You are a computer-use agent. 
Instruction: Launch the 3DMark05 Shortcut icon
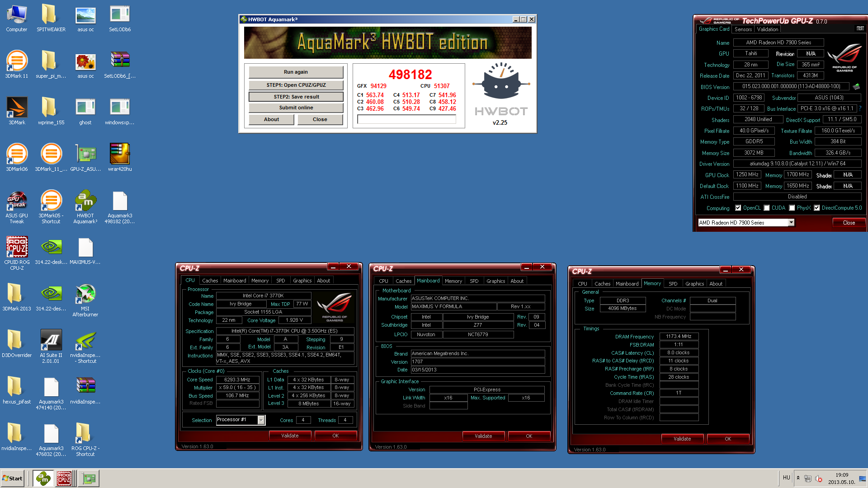tap(51, 207)
